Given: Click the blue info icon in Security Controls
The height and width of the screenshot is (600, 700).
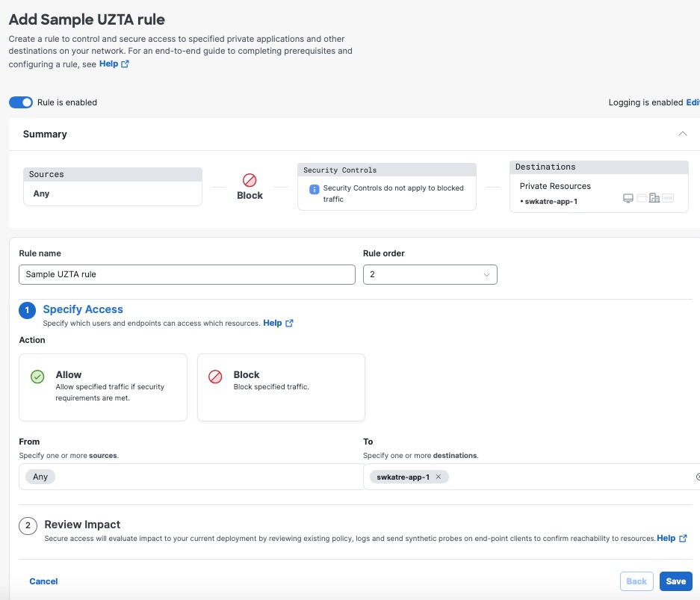Looking at the screenshot, I should point(315,189).
